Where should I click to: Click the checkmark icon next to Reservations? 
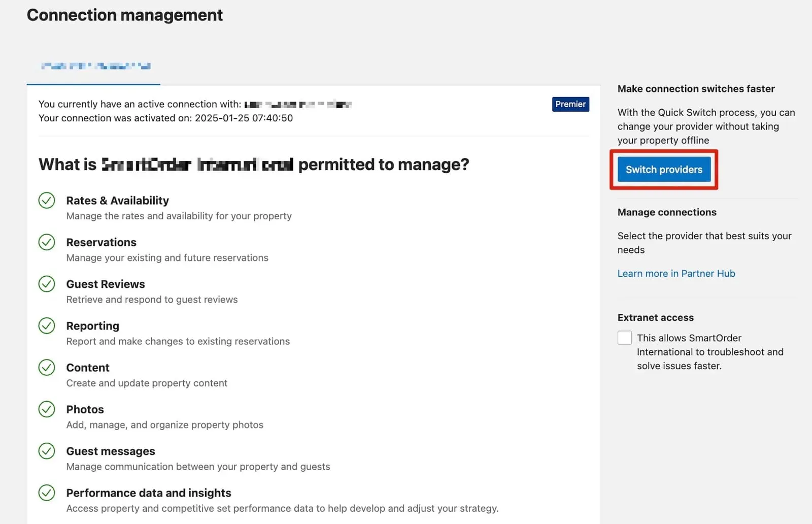click(46, 242)
